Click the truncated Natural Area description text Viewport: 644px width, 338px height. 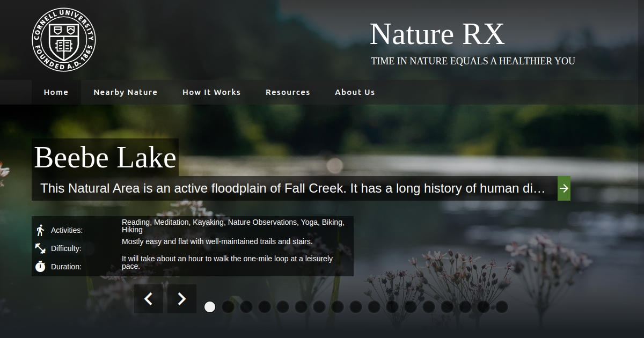click(x=293, y=188)
